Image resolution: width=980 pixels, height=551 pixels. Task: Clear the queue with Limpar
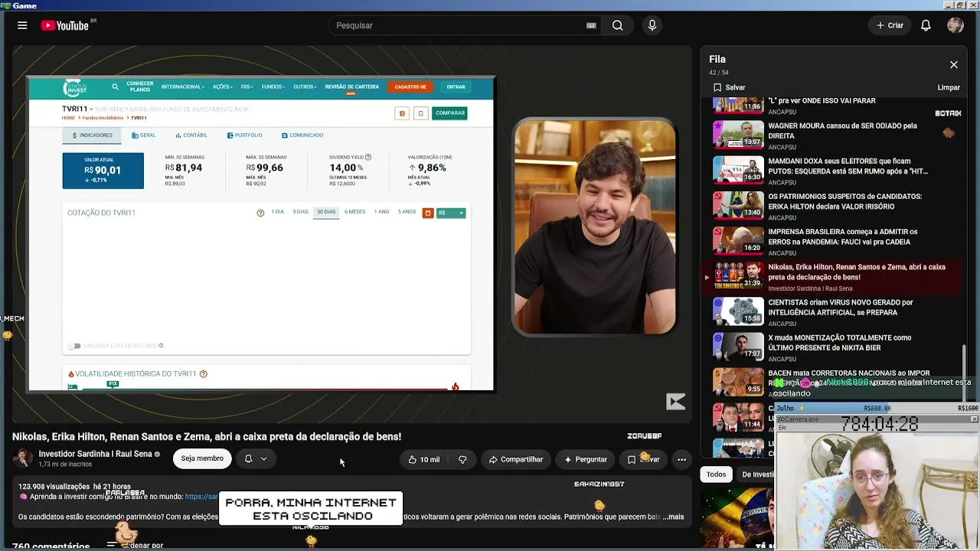949,87
